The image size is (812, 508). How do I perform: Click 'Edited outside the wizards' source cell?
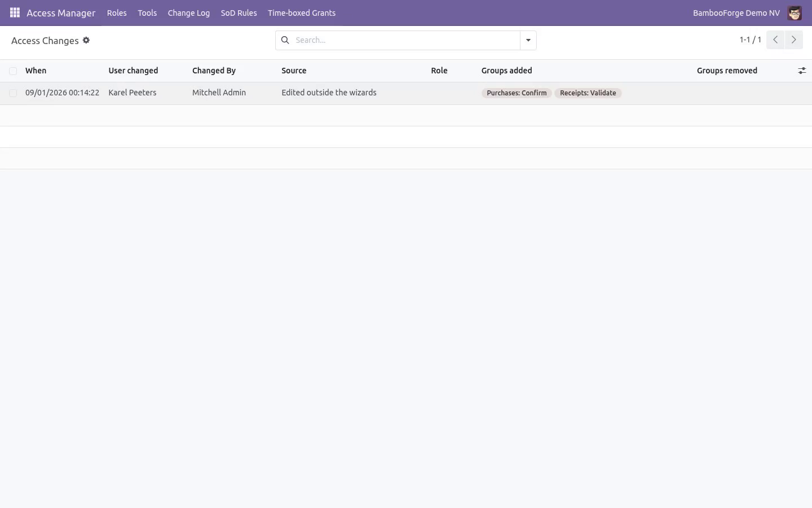329,93
